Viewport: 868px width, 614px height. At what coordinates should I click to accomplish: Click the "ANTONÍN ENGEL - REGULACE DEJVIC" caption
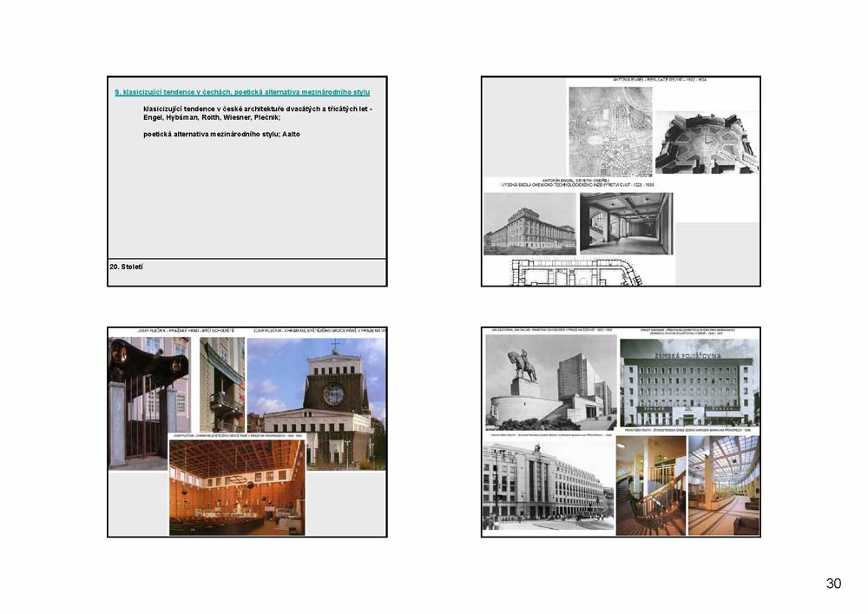(660, 80)
